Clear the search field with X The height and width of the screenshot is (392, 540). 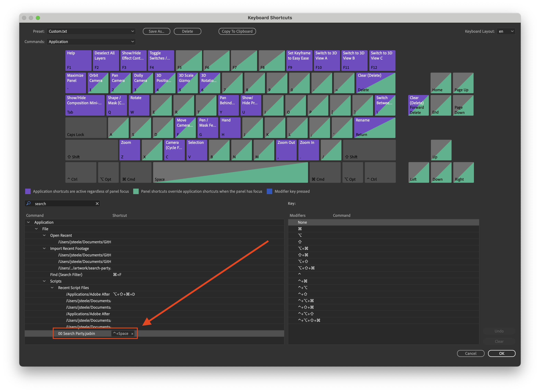click(x=97, y=203)
